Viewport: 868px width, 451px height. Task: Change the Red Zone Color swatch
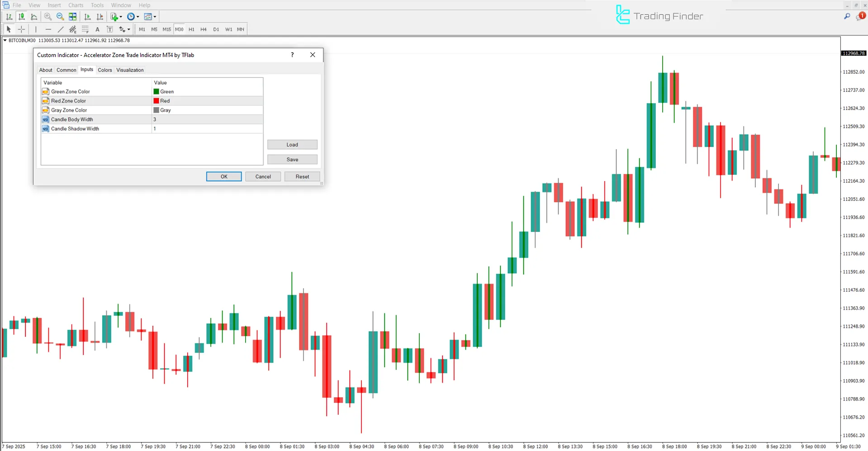[x=157, y=101]
